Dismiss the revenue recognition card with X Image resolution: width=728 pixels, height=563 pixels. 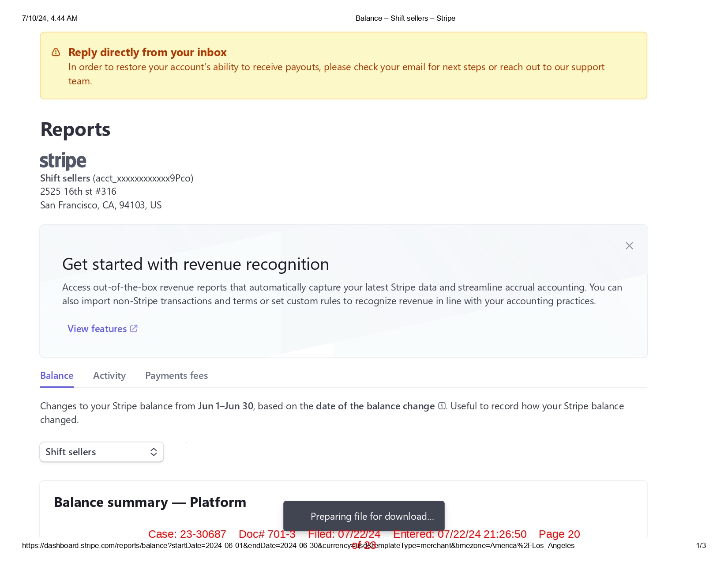click(629, 246)
